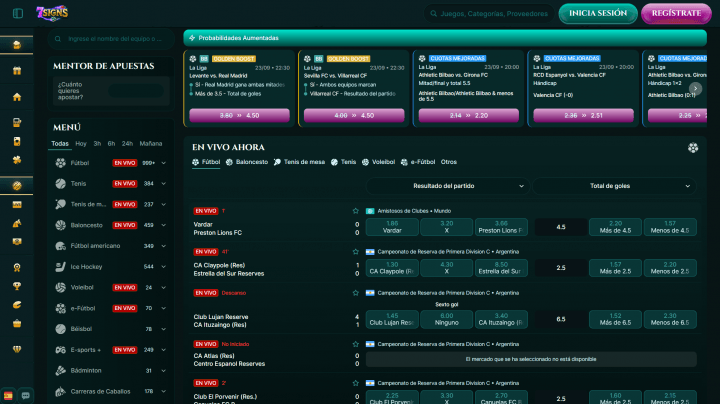Open the chat support bubble icon

26,395
